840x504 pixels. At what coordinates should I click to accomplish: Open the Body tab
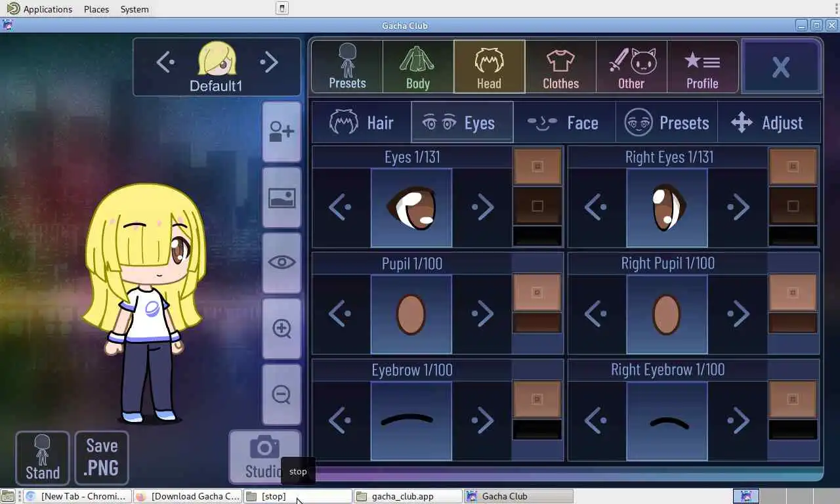(417, 66)
